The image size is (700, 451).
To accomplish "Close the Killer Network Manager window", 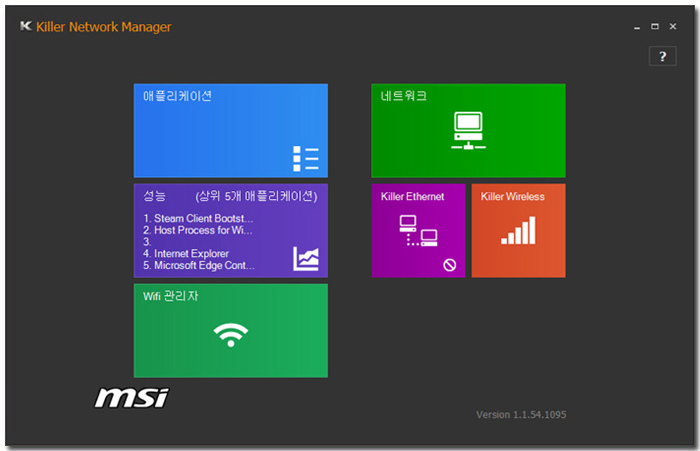I will (x=673, y=26).
